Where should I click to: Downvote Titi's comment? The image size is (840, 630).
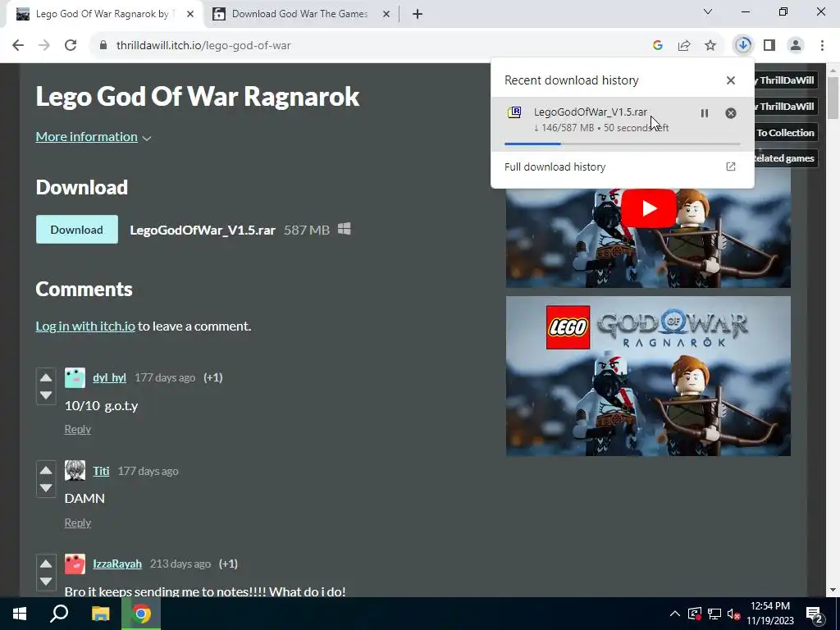(x=46, y=488)
